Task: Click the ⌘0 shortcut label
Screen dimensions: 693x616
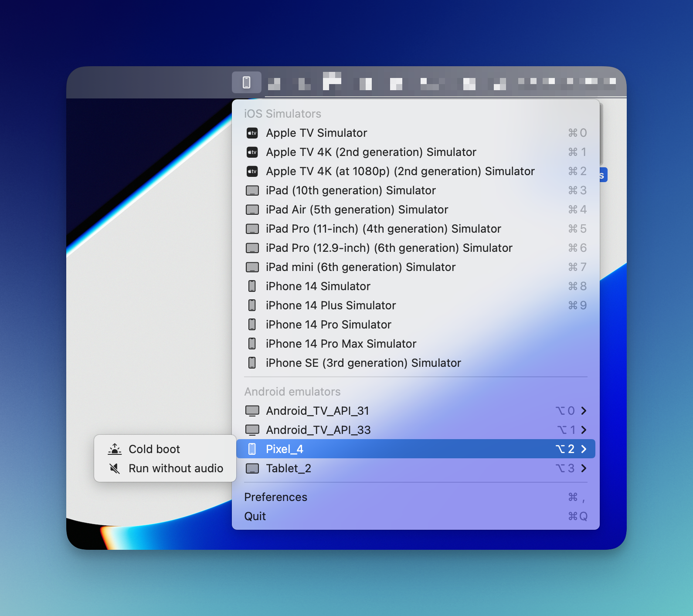Action: pos(577,133)
